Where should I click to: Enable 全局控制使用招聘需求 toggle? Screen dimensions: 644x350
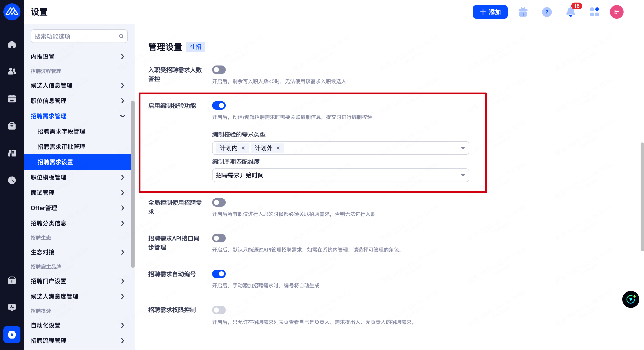pos(219,202)
